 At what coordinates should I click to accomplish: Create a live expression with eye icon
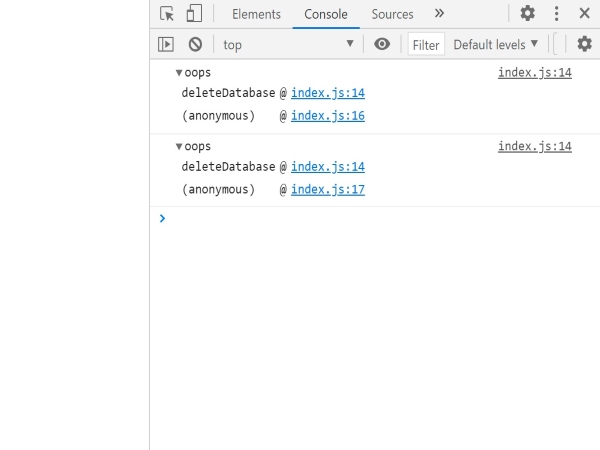[x=382, y=44]
